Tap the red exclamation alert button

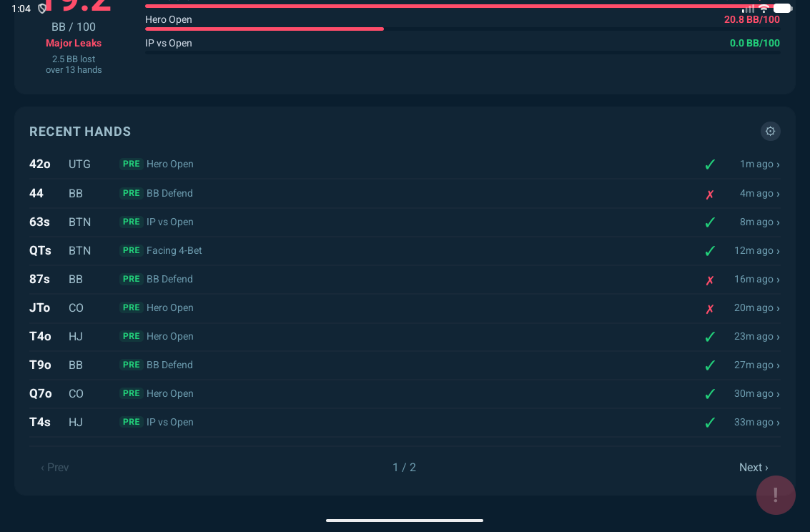(776, 495)
